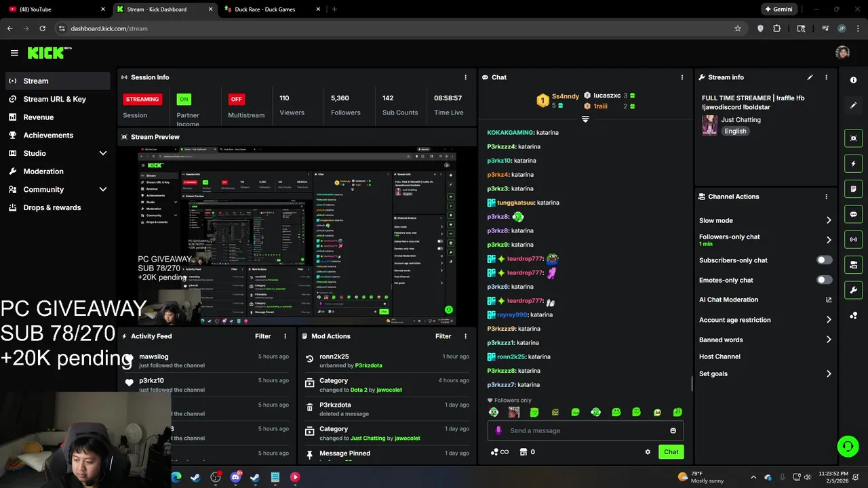Switch to the YouTube browser tab

point(56,9)
